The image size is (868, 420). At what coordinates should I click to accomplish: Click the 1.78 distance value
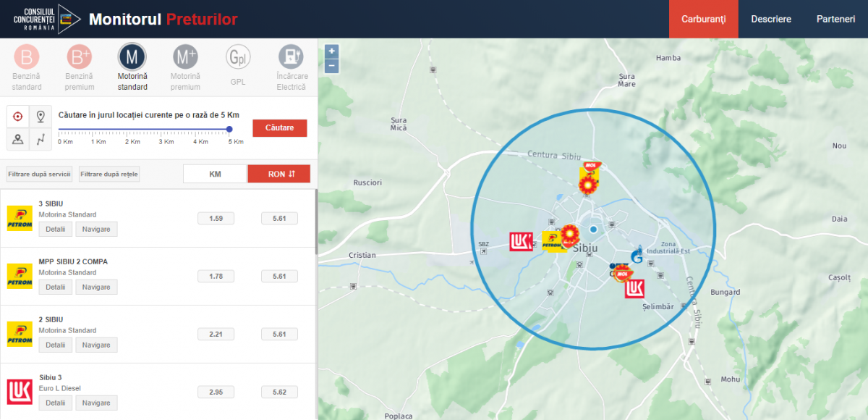point(216,276)
